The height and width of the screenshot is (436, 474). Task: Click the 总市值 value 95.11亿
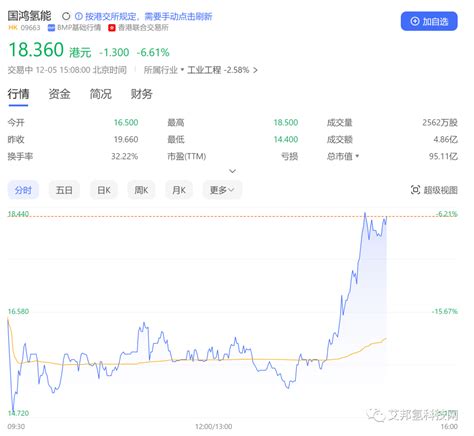(443, 156)
